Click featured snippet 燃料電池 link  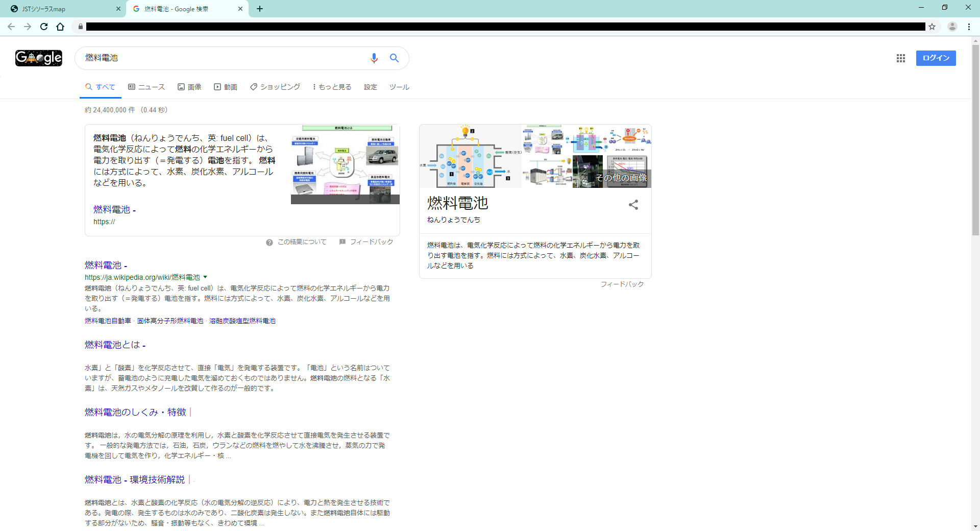(114, 210)
